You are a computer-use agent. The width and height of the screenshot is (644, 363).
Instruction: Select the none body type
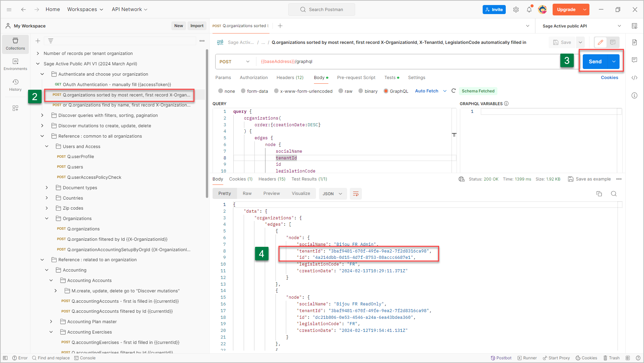[x=227, y=91]
